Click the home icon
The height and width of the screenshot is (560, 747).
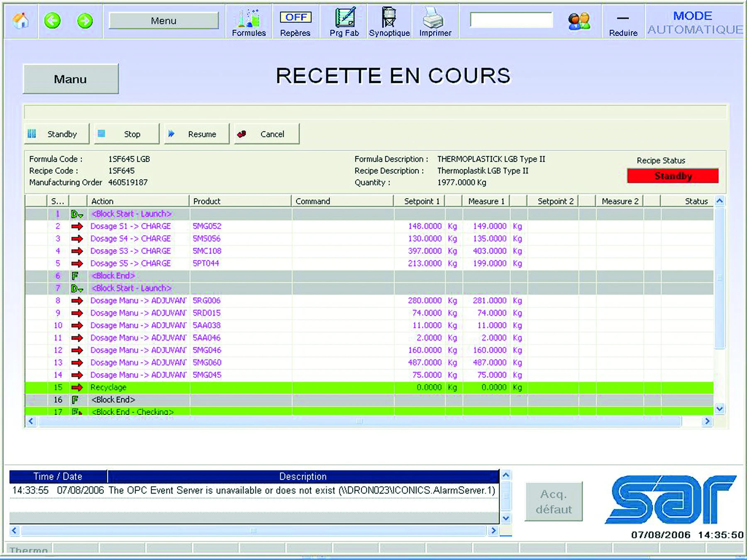click(20, 20)
